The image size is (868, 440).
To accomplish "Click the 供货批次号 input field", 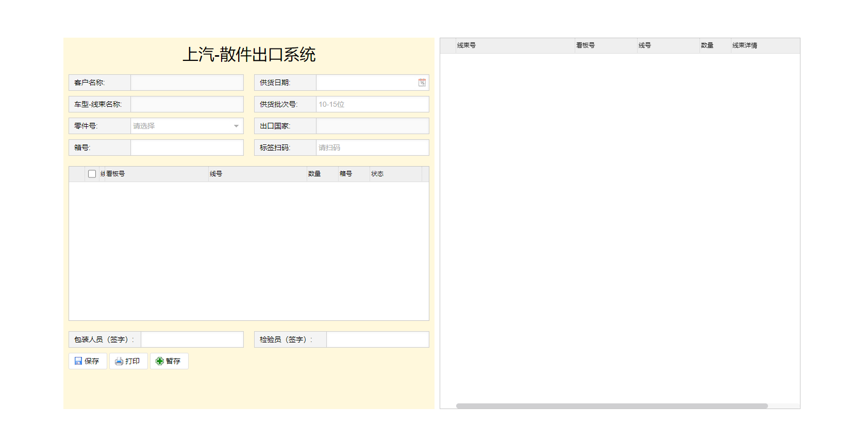I will (x=373, y=104).
